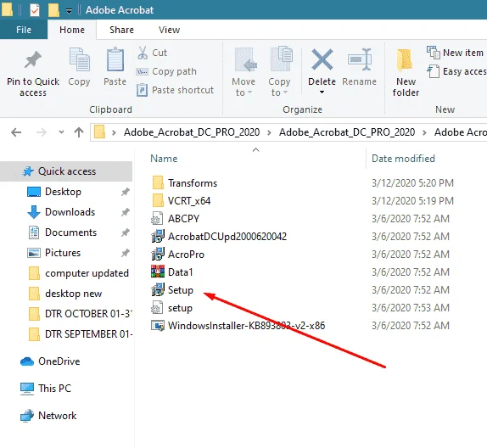487x448 pixels.
Task: Unpin Desktop using its pin icon
Action: [x=126, y=192]
